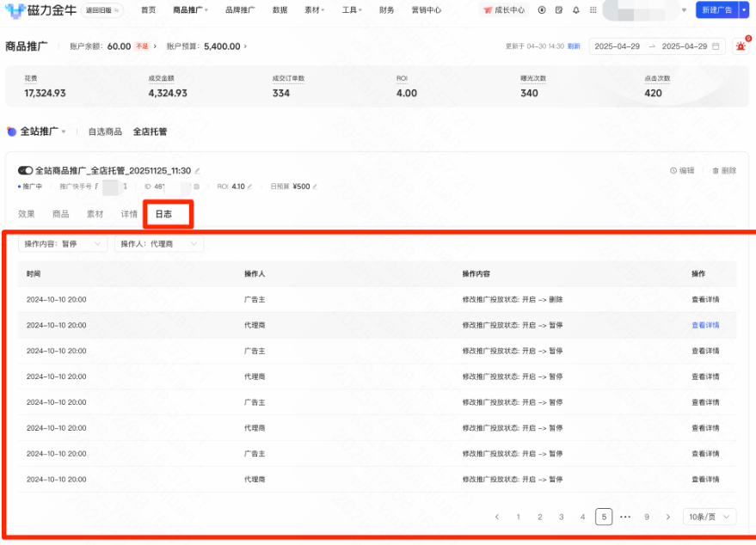Click the 点击次数 420 metric
This screenshot has height=545, width=756.
pyautogui.click(x=657, y=87)
